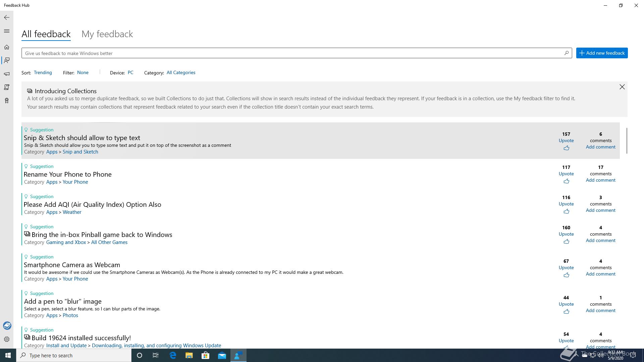This screenshot has width=644, height=362.
Task: Click collection icon beside Pinball game title
Action: [x=27, y=234]
